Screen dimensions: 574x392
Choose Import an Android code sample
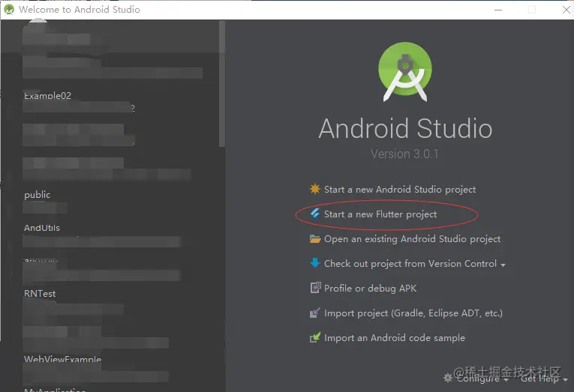(395, 338)
